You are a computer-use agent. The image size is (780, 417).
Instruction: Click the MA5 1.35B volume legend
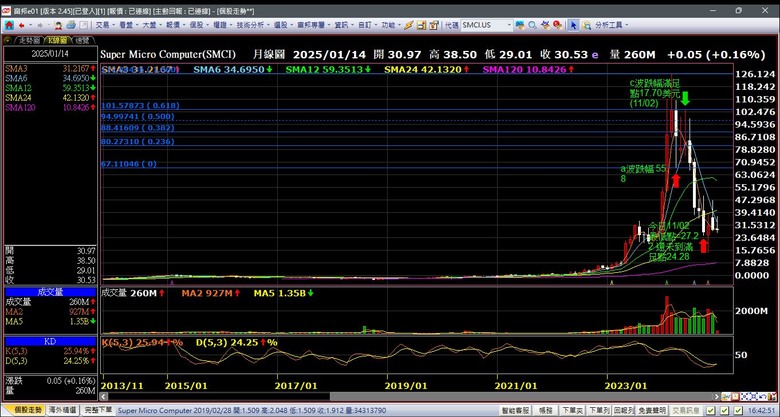click(280, 294)
